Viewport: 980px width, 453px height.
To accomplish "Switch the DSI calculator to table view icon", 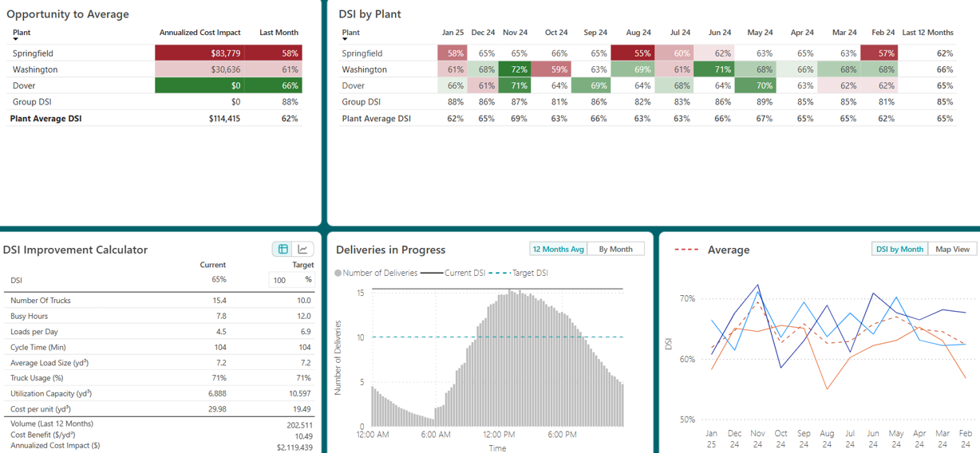I will coord(283,250).
